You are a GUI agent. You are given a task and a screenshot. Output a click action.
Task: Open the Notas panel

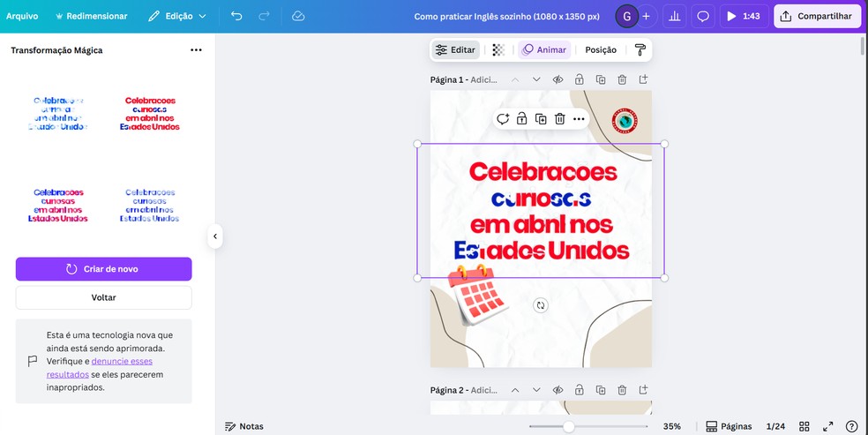point(244,426)
